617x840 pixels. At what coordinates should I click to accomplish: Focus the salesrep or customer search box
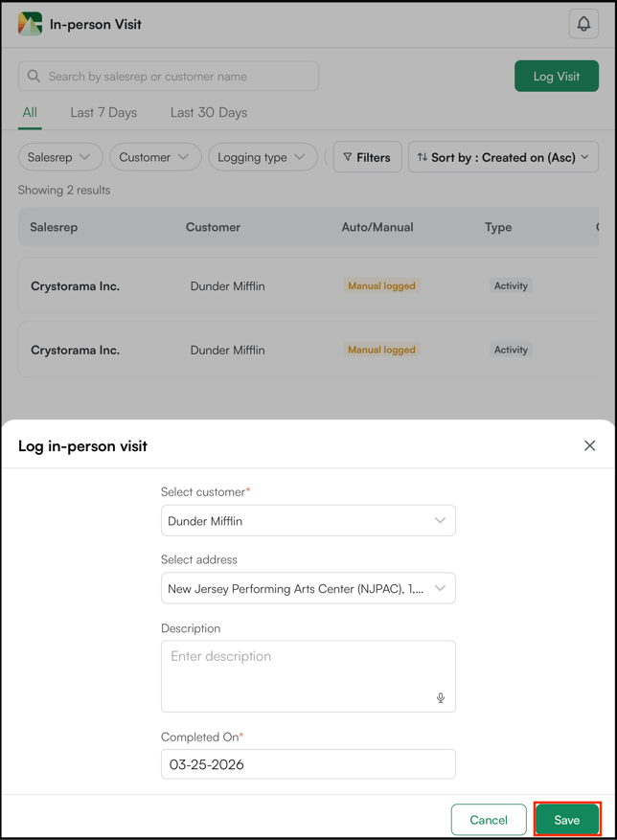[x=169, y=76]
